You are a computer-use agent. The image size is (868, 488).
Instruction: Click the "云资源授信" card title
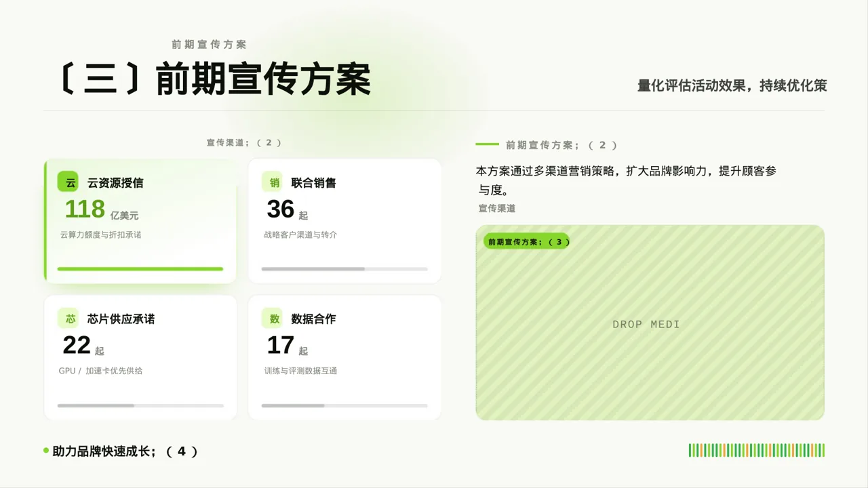click(115, 183)
